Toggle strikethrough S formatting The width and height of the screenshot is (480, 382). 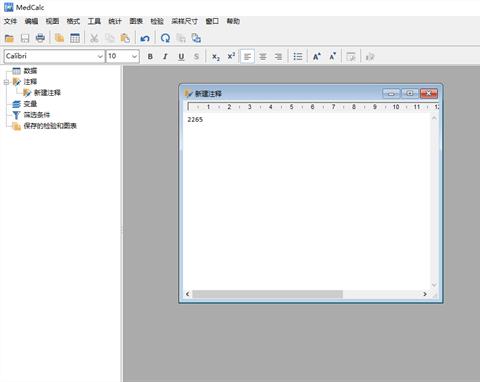pyautogui.click(x=196, y=57)
